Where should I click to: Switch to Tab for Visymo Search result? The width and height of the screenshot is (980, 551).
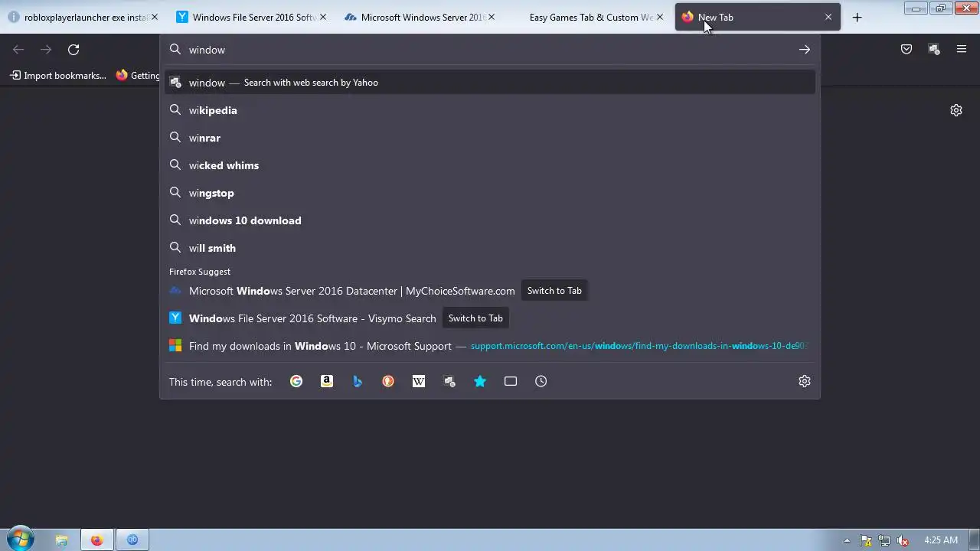coord(475,318)
